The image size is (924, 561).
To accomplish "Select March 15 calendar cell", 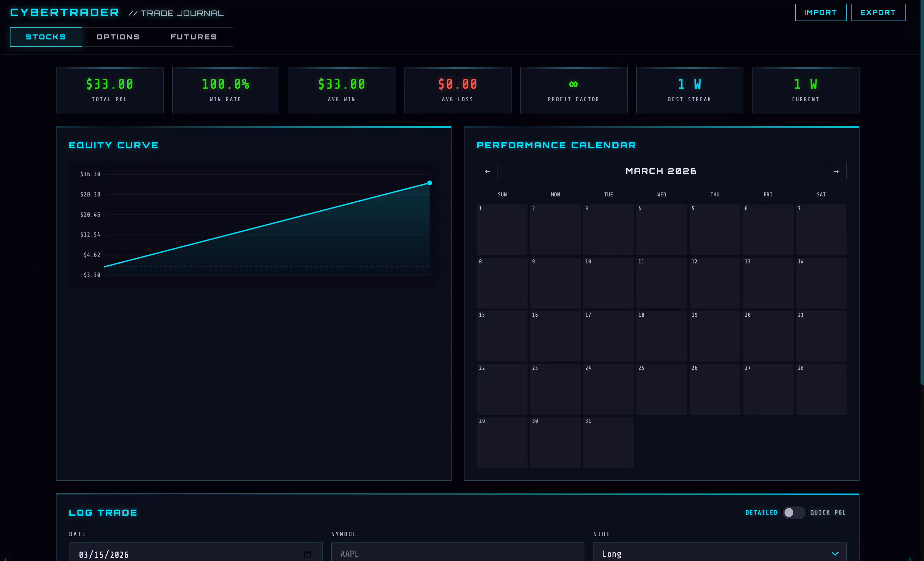I will click(502, 336).
